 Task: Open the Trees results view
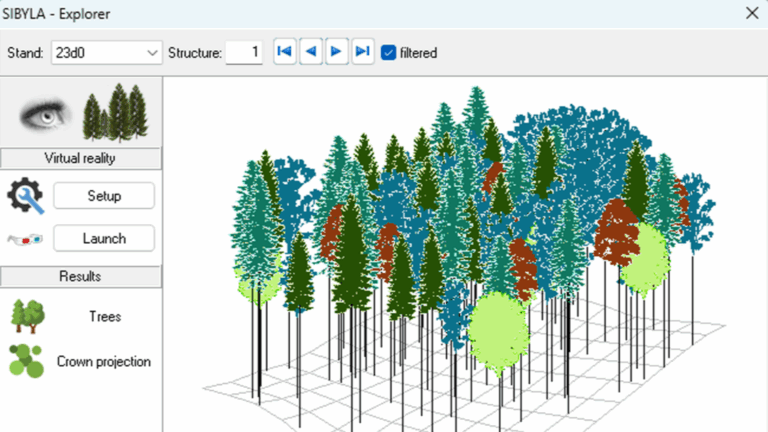pyautogui.click(x=104, y=317)
